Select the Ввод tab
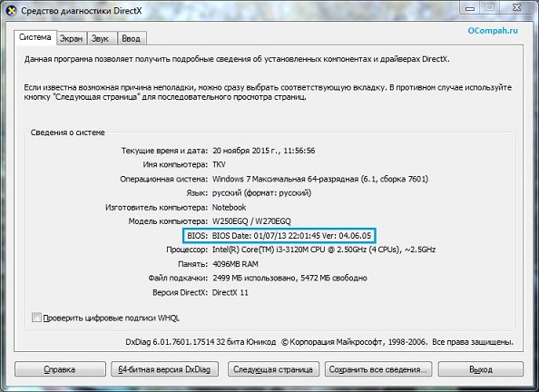539x392 pixels. (x=132, y=38)
